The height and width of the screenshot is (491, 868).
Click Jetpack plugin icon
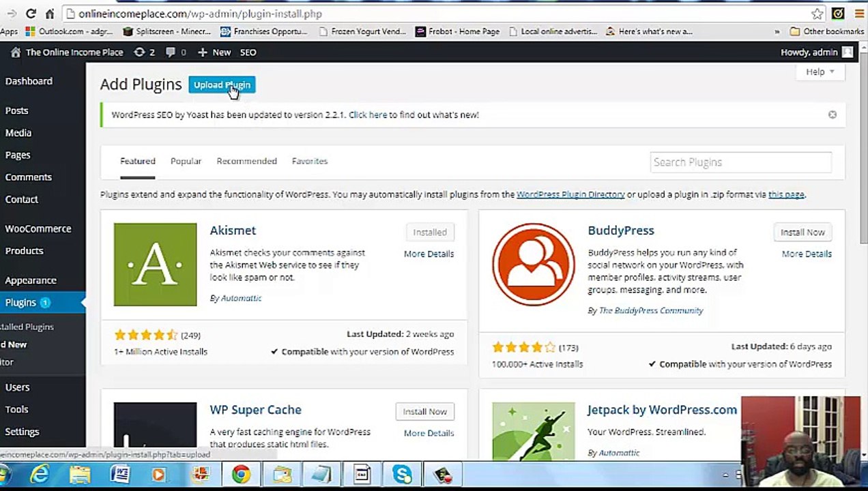(x=534, y=432)
